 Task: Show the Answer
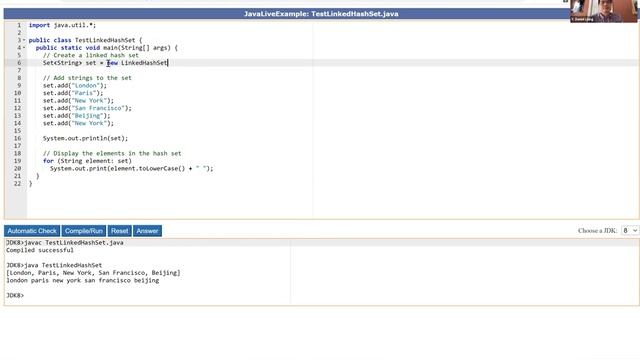pyautogui.click(x=147, y=231)
